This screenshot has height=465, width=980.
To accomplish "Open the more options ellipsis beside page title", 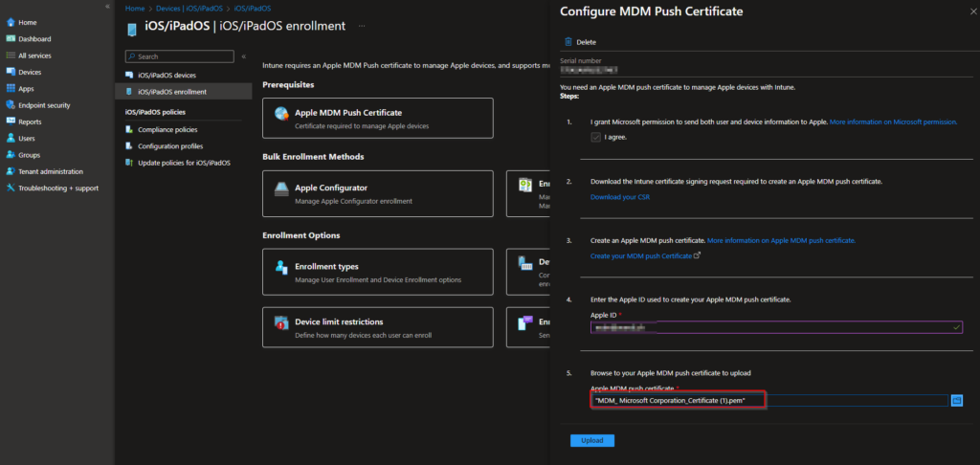I will (361, 26).
